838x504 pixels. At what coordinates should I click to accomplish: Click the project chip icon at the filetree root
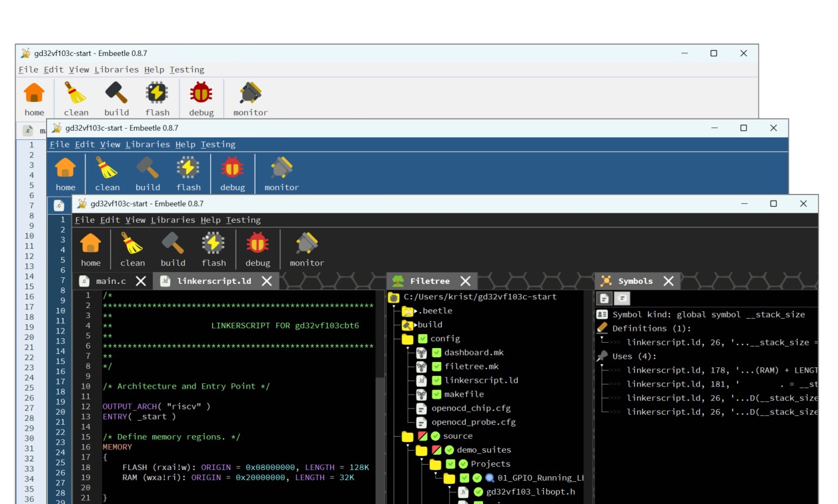coord(394,297)
